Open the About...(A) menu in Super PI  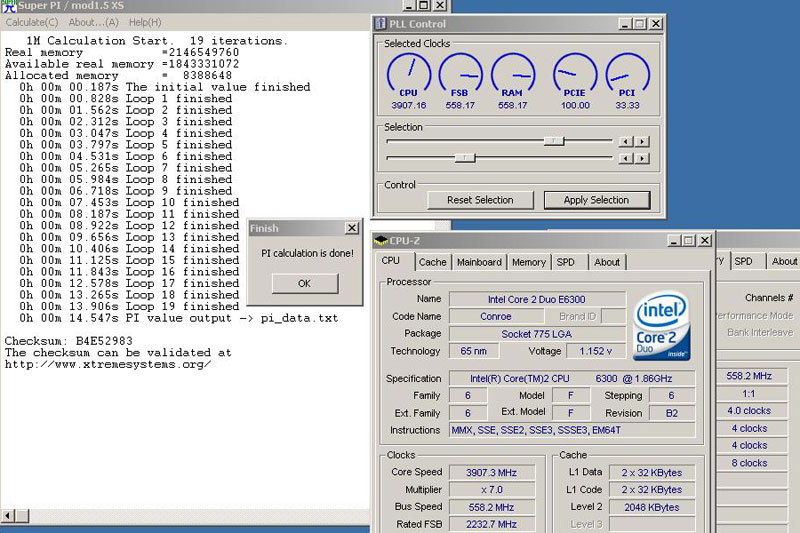[x=93, y=22]
